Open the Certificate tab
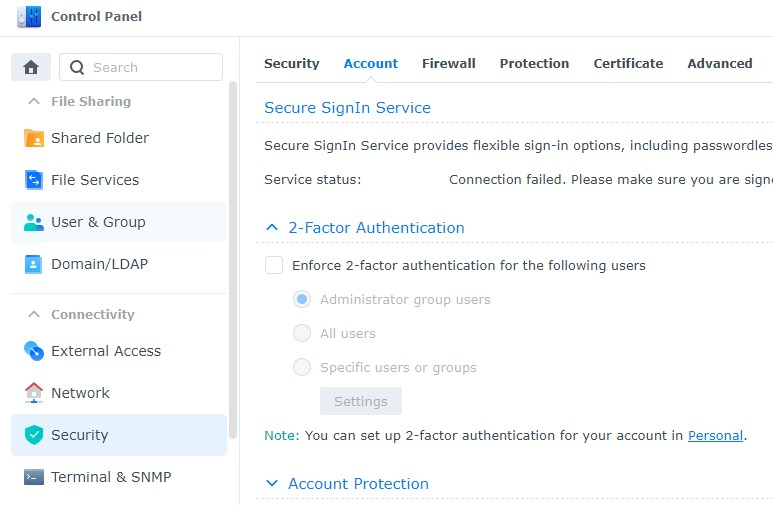 [628, 63]
